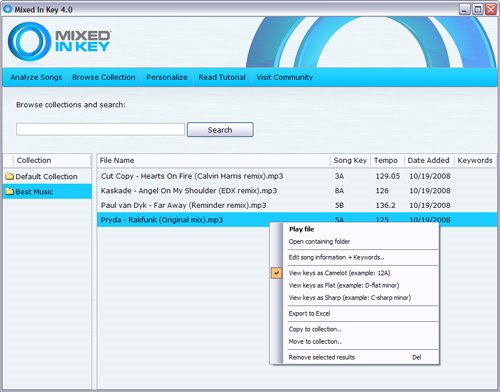Choose Play file from context menu
This screenshot has height=392, width=500.
[x=301, y=229]
